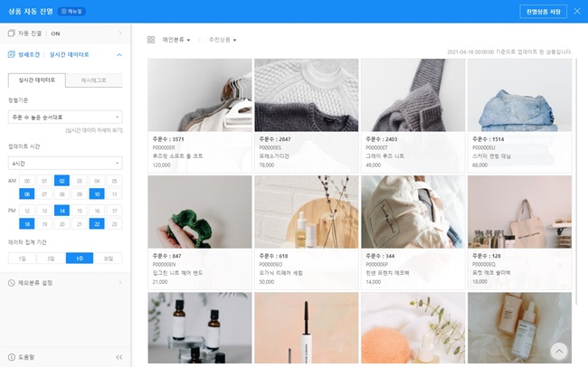Toggle the 14 PM update hour
This screenshot has height=367, width=588.
tap(61, 210)
